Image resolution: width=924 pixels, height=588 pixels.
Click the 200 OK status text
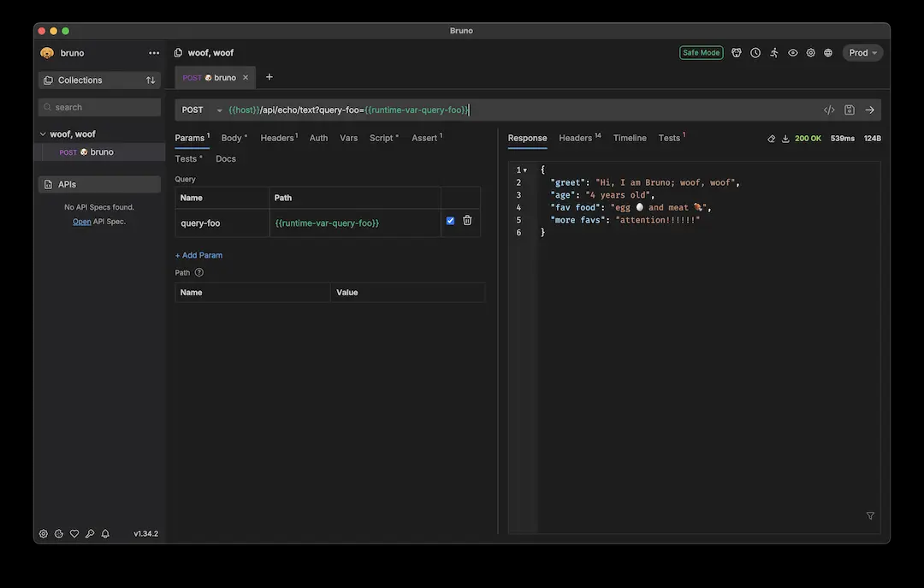point(808,139)
